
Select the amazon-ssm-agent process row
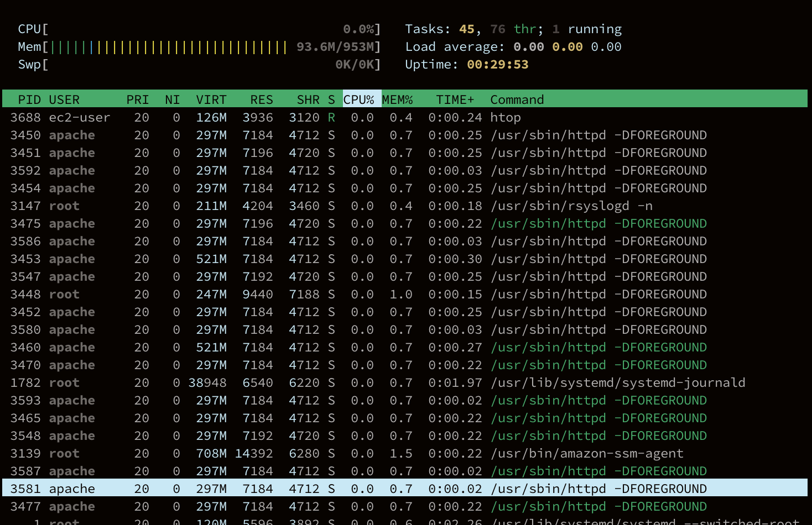click(x=405, y=453)
